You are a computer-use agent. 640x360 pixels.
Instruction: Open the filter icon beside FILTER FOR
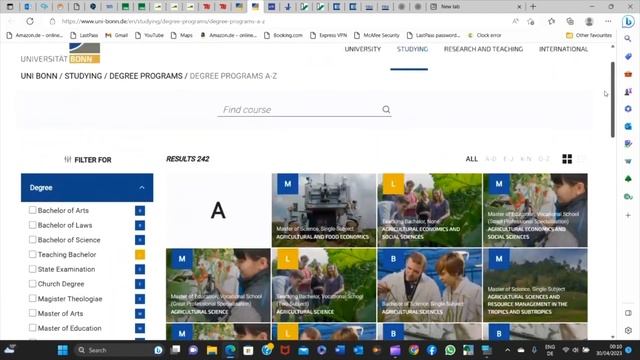pos(68,159)
